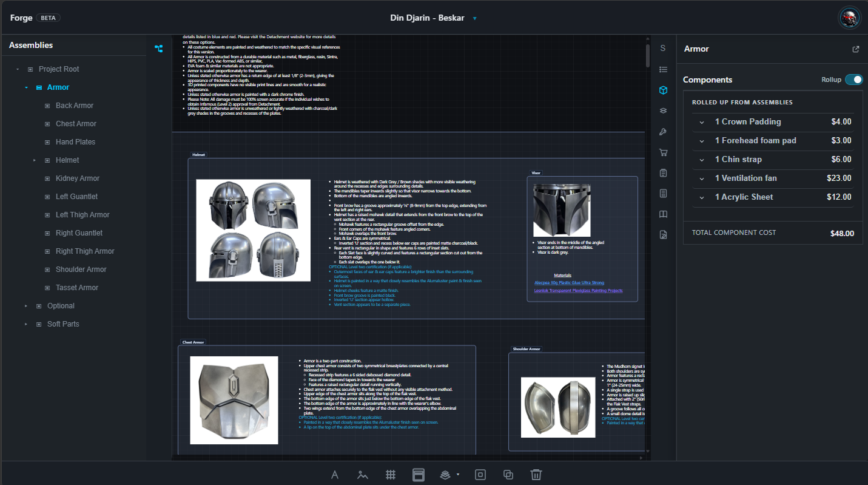Select Right Gauntlet in assemblies tree
Image resolution: width=868 pixels, height=485 pixels.
(x=79, y=233)
